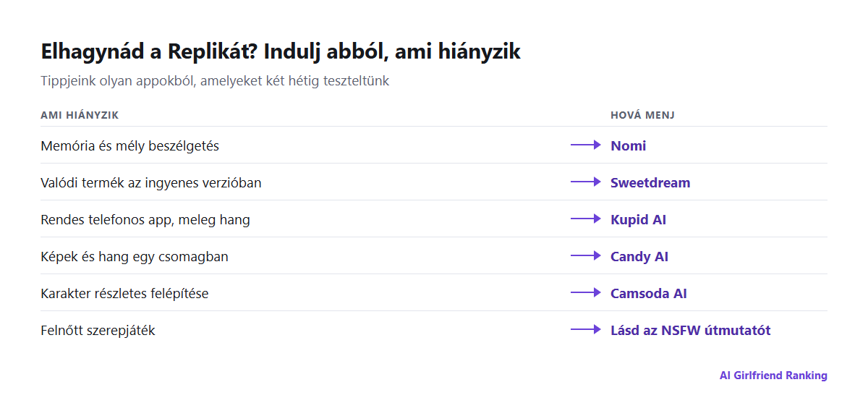Click the arrow icon beside Camsoda AI
Image resolution: width=868 pixels, height=411 pixels.
pyautogui.click(x=586, y=292)
